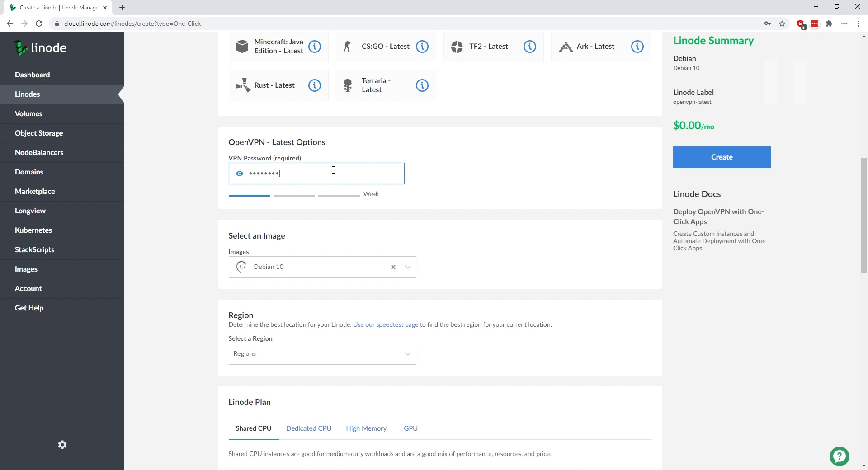Screen dimensions: 868x470
Task: Focus the VPN Password input field
Action: (x=316, y=174)
